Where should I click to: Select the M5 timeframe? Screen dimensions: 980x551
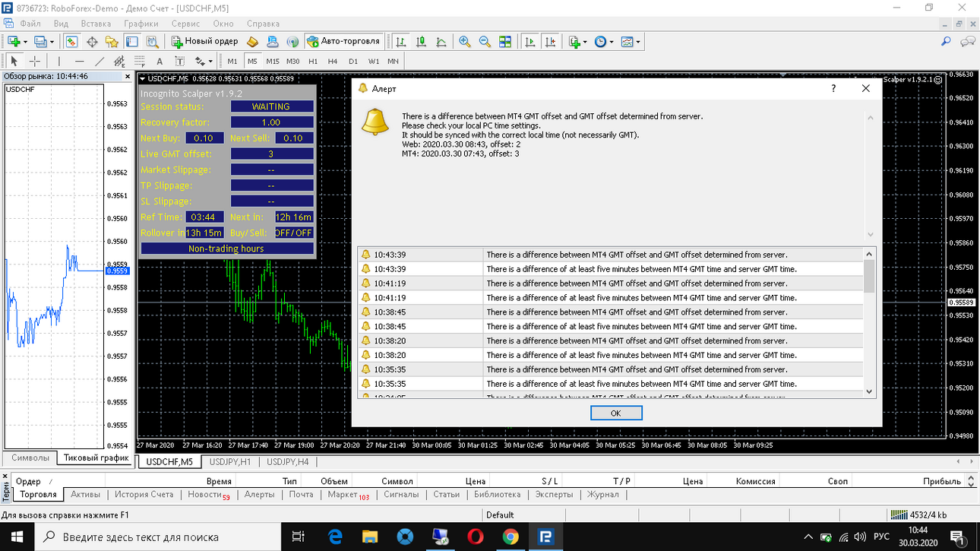click(252, 61)
